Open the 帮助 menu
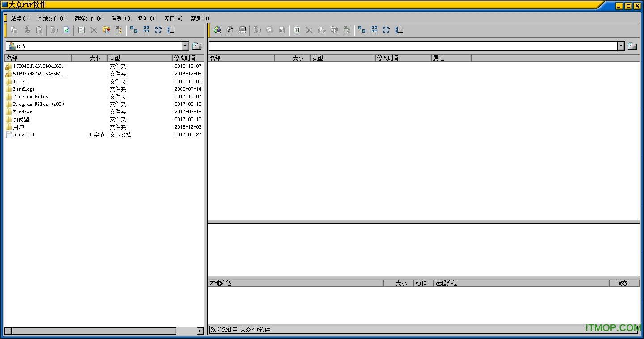 199,18
